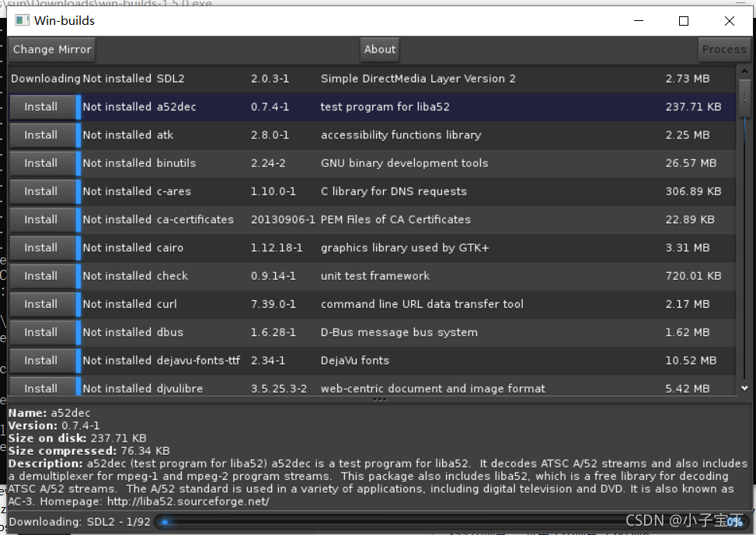756x535 pixels.
Task: Click the pane splitter handle dots
Action: point(380,400)
